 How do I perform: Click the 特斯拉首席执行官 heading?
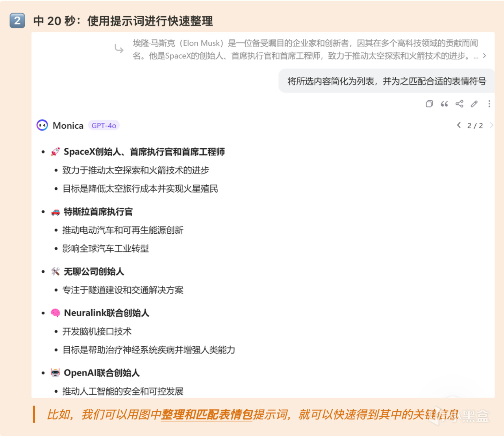[98, 212]
